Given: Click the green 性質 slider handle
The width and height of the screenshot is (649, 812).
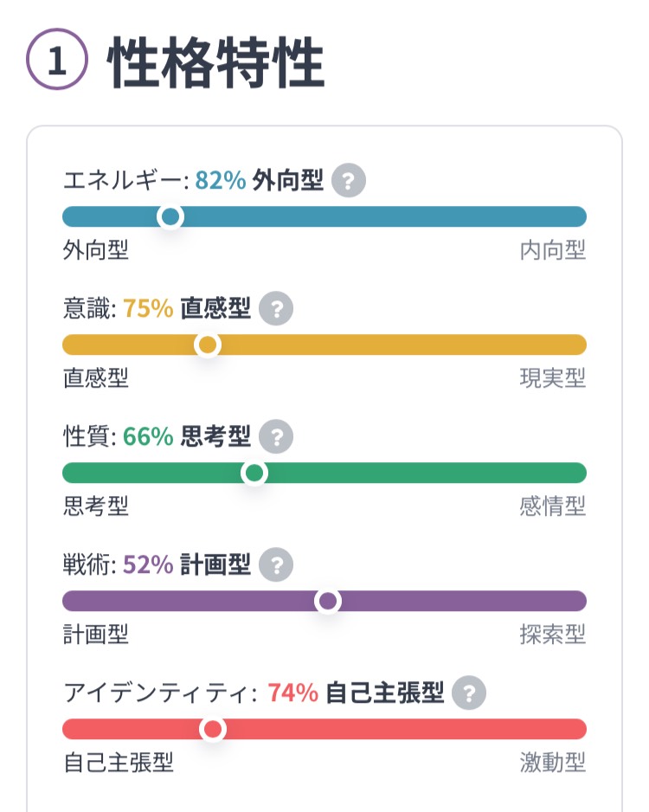Looking at the screenshot, I should (254, 473).
